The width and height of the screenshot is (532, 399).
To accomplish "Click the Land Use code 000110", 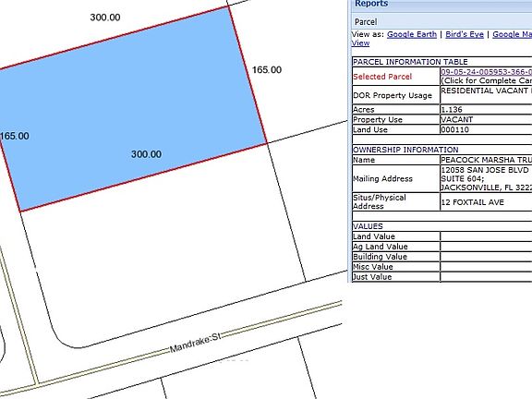I will [454, 129].
